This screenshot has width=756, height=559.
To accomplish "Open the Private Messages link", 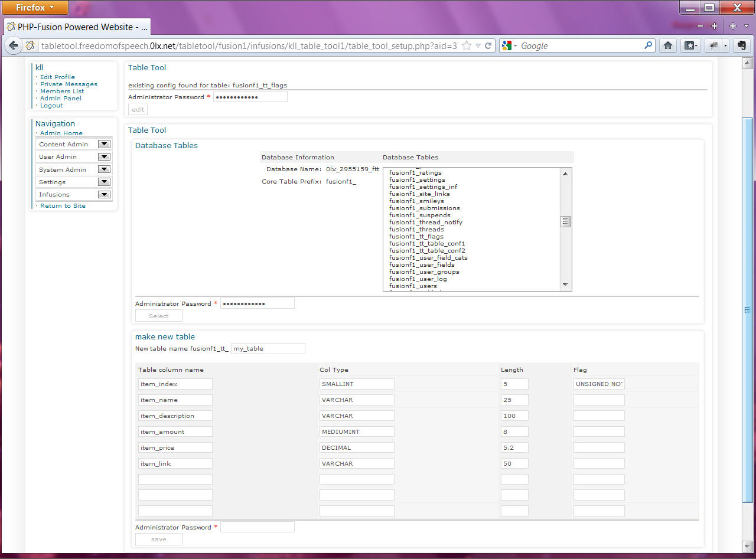I will [69, 84].
